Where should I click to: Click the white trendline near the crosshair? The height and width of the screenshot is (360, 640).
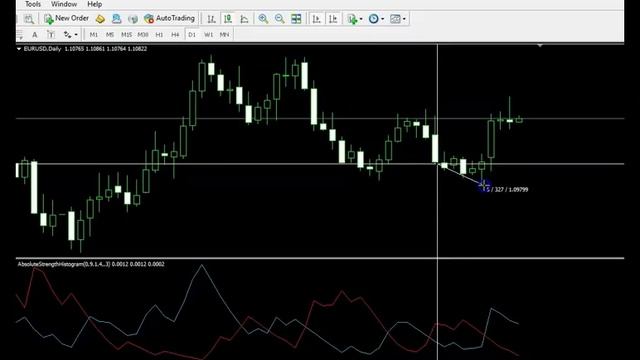(x=461, y=174)
